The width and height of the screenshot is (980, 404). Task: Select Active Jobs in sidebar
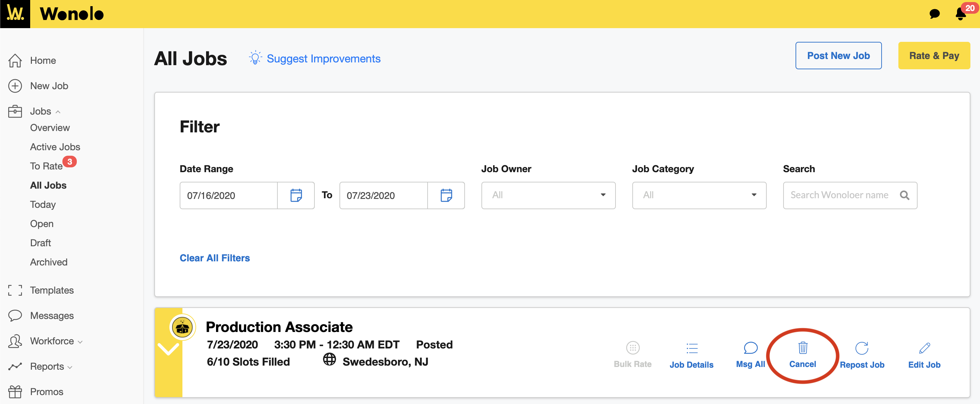[x=55, y=146]
